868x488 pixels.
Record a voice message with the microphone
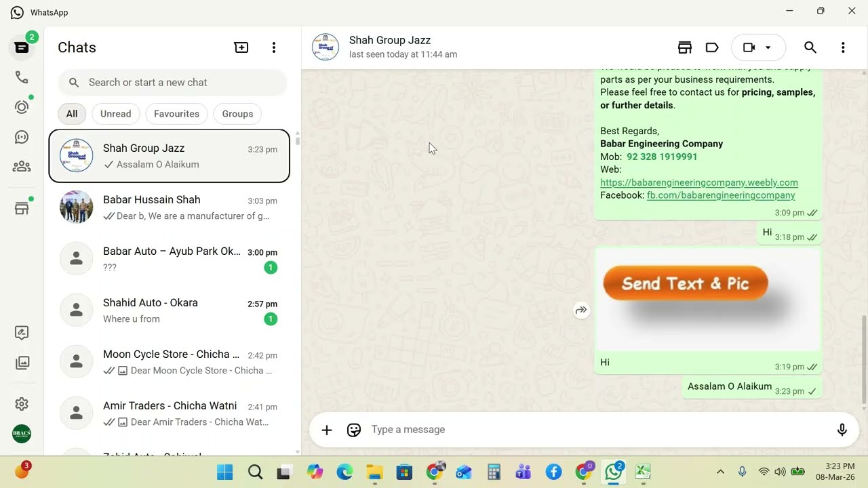[842, 430]
